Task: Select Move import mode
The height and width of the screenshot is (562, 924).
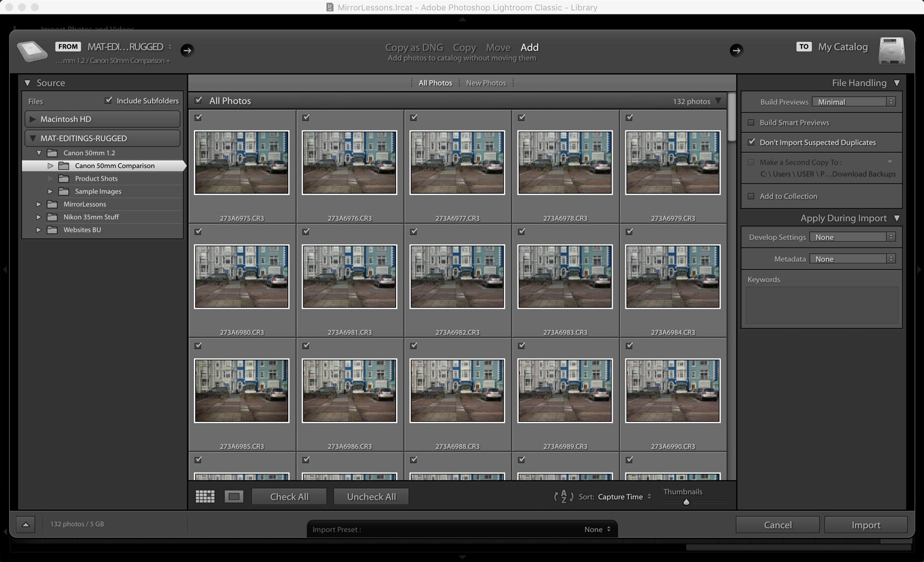Action: (498, 47)
